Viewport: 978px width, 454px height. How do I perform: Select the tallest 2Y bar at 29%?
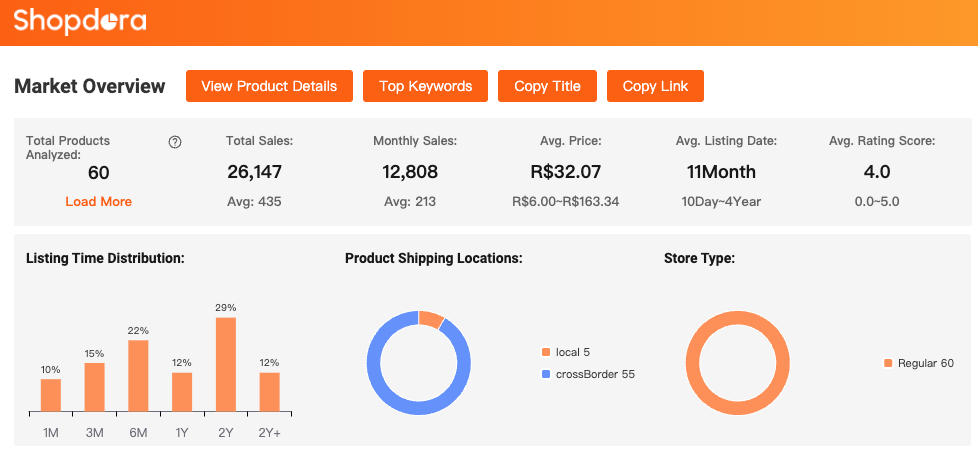226,366
